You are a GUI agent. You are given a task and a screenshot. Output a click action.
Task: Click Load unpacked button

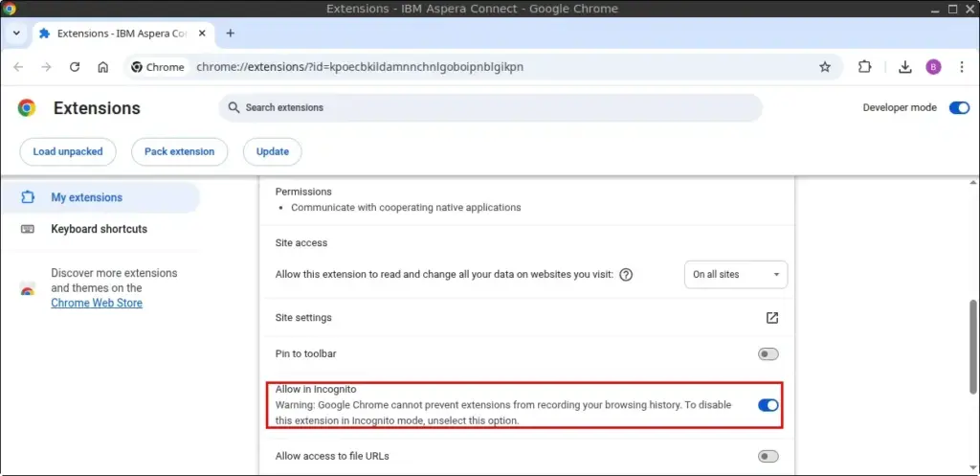[68, 151]
